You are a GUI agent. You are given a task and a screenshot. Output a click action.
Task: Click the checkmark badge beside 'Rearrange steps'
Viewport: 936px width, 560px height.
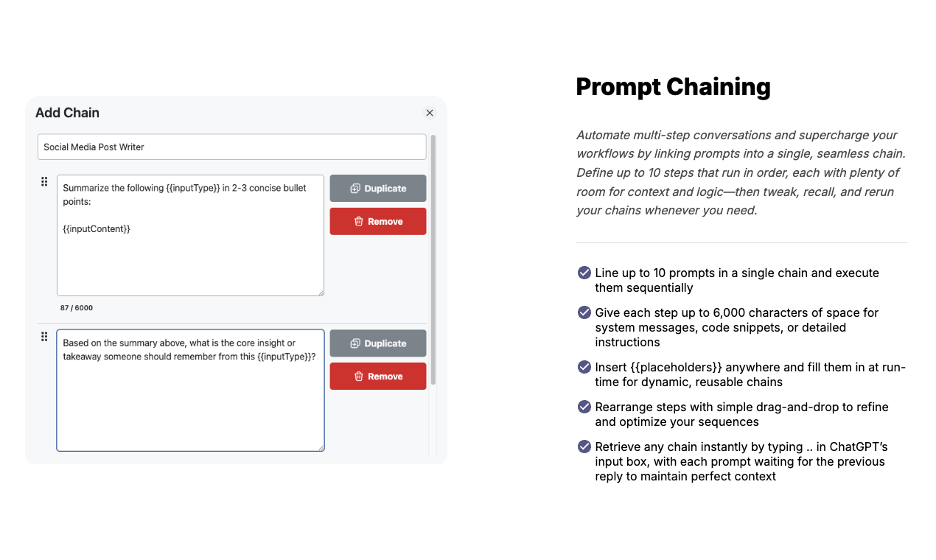tap(584, 406)
